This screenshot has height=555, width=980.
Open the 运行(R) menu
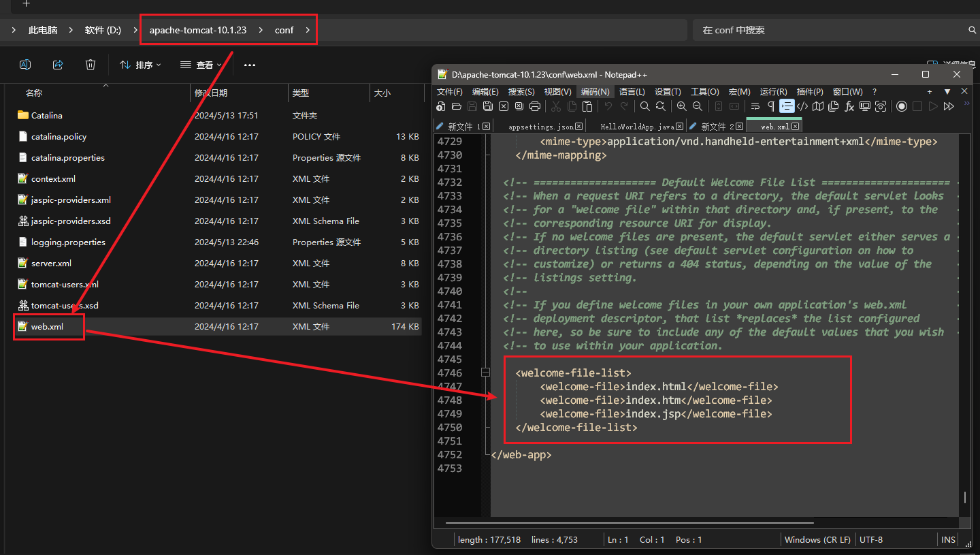(x=773, y=92)
